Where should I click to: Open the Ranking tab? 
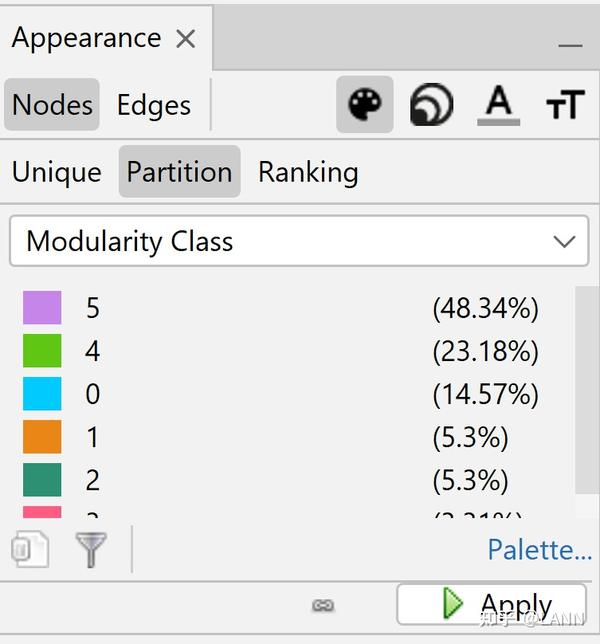coord(308,172)
